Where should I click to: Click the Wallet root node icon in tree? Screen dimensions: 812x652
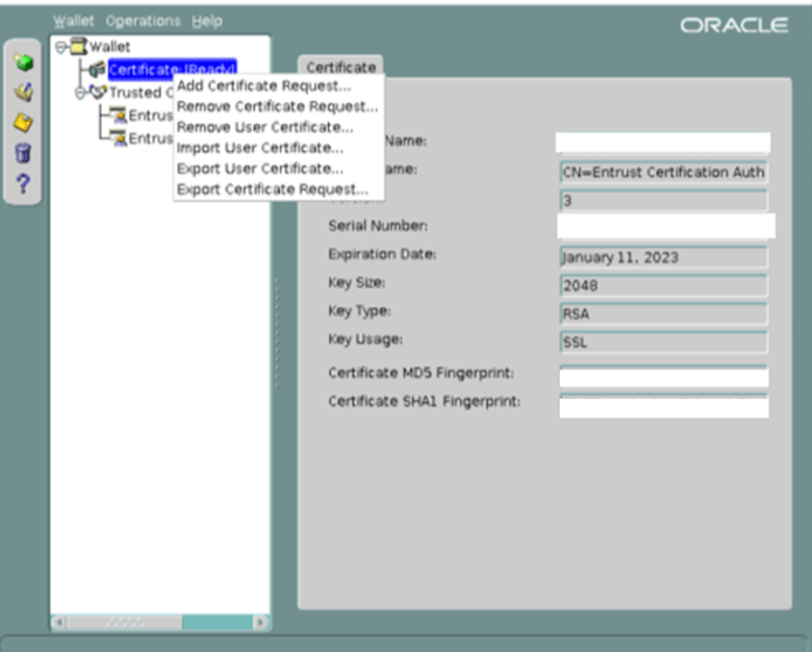coord(78,47)
